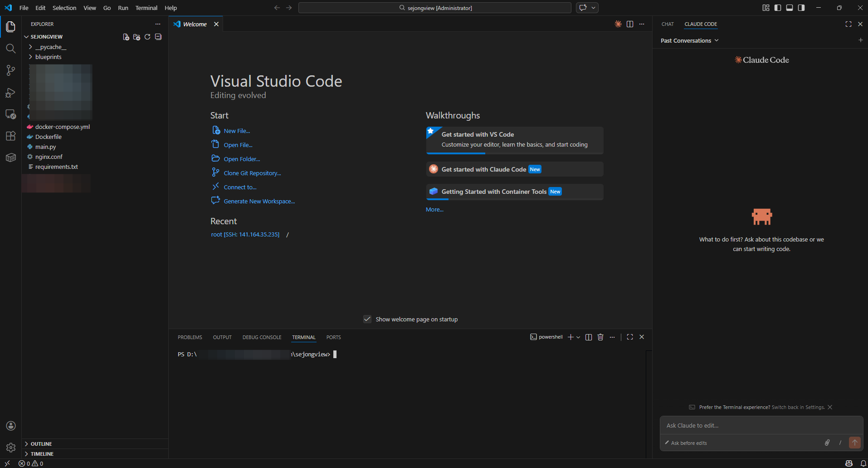This screenshot has width=868, height=468.
Task: Click the Clone Git Repository link
Action: [252, 173]
